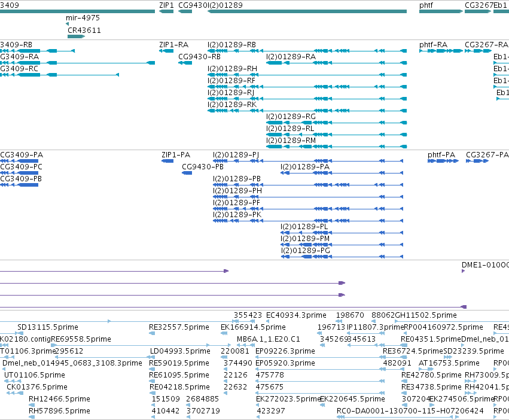
Task: Select protein l(2)01289-PH
Action: (x=237, y=191)
